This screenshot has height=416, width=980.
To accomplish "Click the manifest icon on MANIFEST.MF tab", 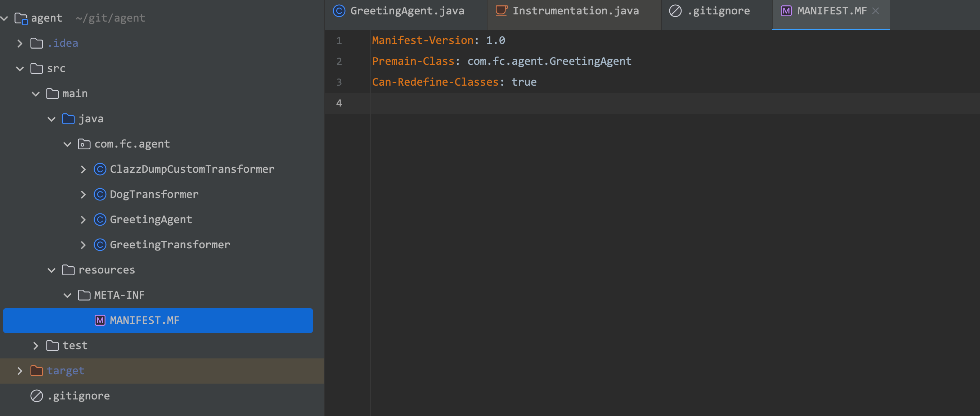I will [x=786, y=11].
